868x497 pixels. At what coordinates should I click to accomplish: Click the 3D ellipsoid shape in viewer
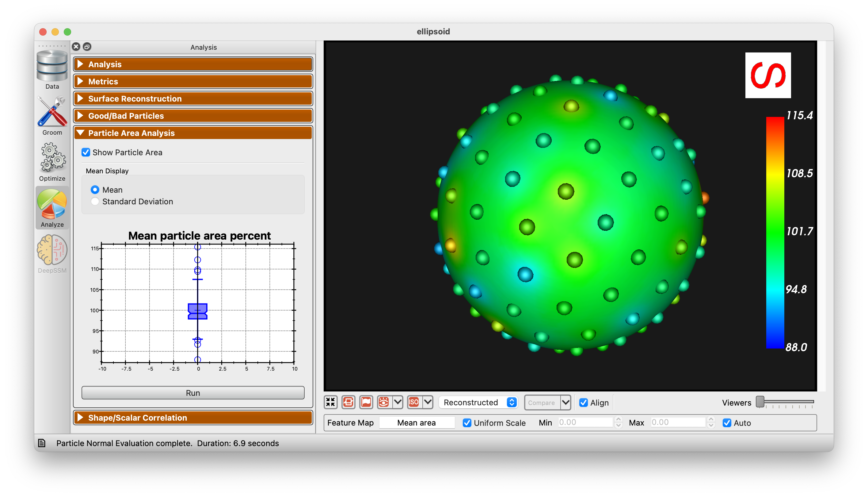(x=571, y=216)
